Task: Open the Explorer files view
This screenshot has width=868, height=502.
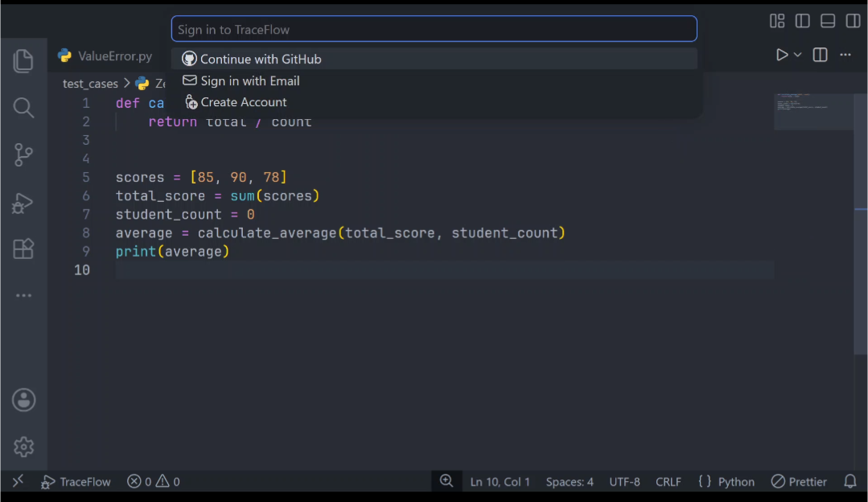Action: (23, 61)
